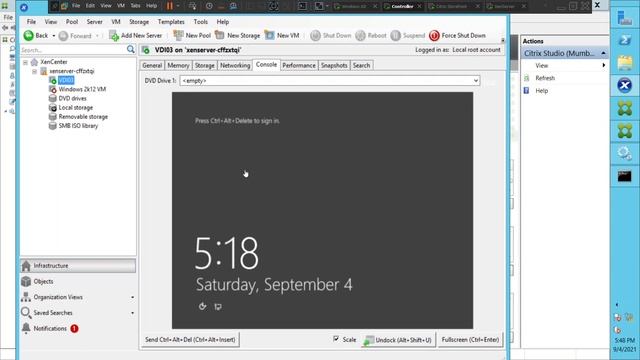Click ease of access icon on lock screen
Screen dimensions: 640x360
202,306
